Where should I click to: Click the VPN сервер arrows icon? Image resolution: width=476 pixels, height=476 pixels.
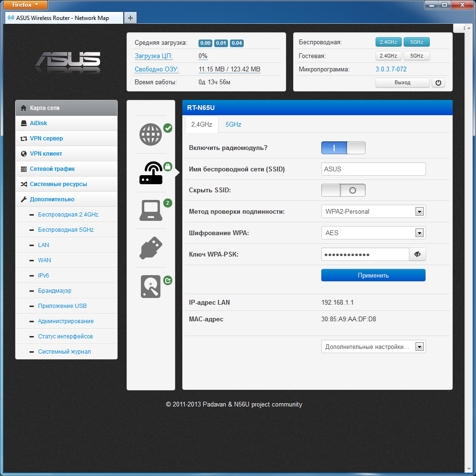tap(23, 139)
